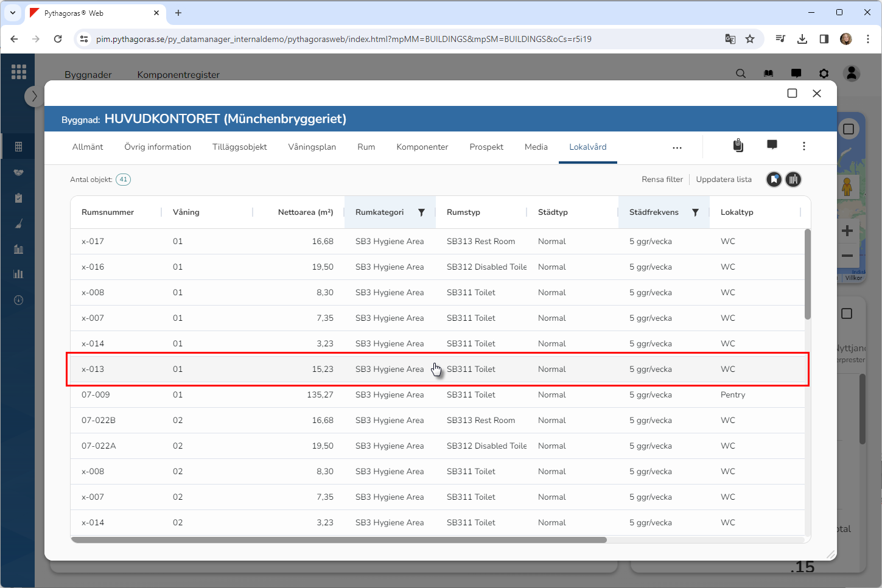Bookmark this page with the star icon
Viewport: 882px width, 588px height.
[x=750, y=39]
